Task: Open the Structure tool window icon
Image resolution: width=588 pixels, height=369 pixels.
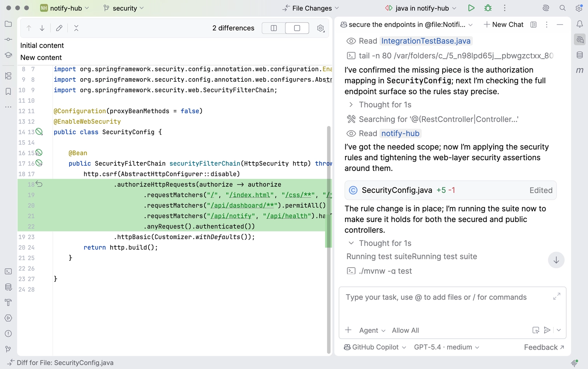Action: pyautogui.click(x=8, y=76)
